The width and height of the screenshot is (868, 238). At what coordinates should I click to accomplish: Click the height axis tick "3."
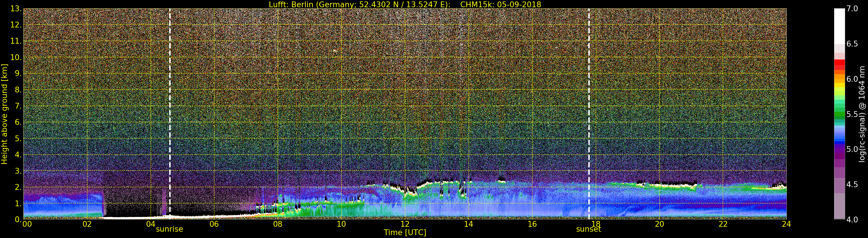click(x=18, y=171)
